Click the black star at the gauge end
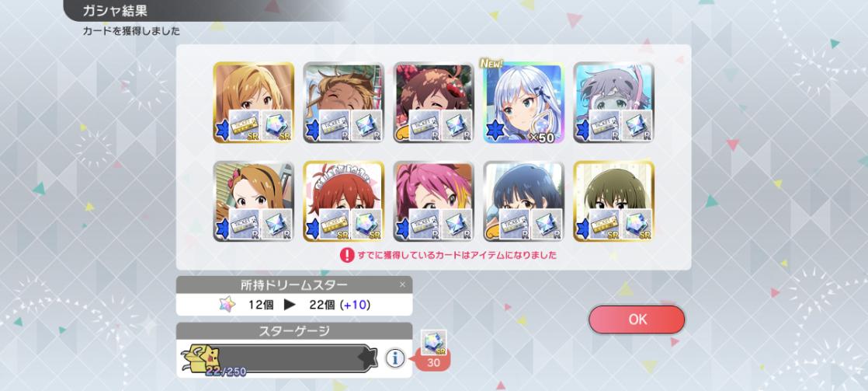This screenshot has width=868, height=391. (367, 358)
